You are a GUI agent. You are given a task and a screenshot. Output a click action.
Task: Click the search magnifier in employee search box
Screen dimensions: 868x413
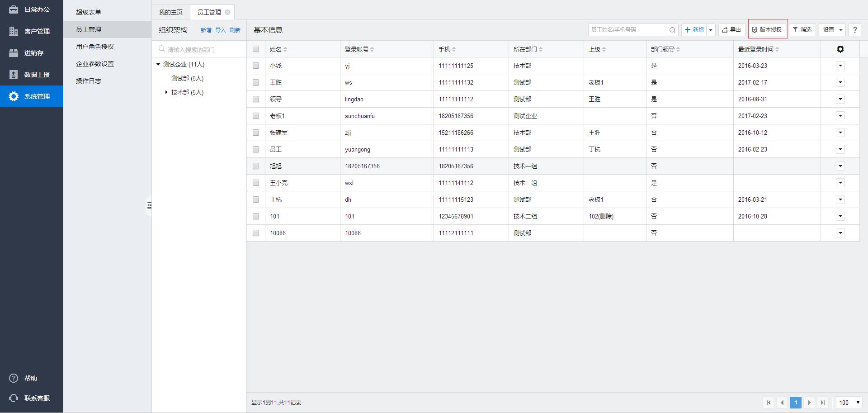672,30
